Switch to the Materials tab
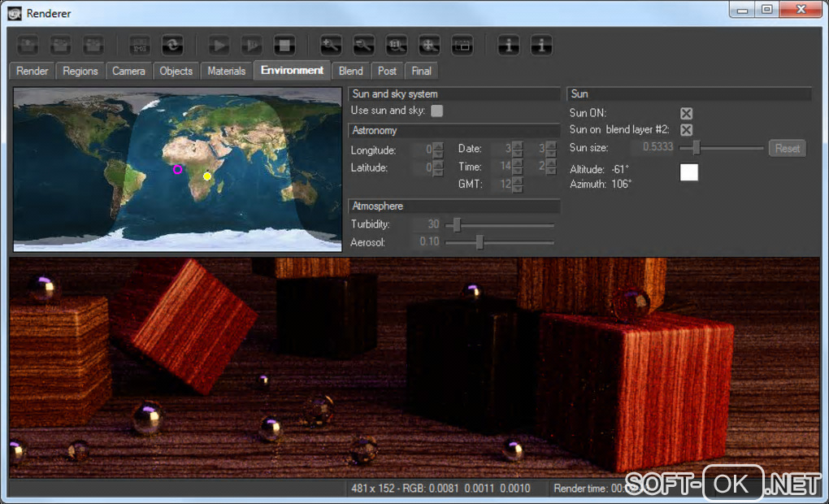This screenshot has width=829, height=504. [x=226, y=72]
